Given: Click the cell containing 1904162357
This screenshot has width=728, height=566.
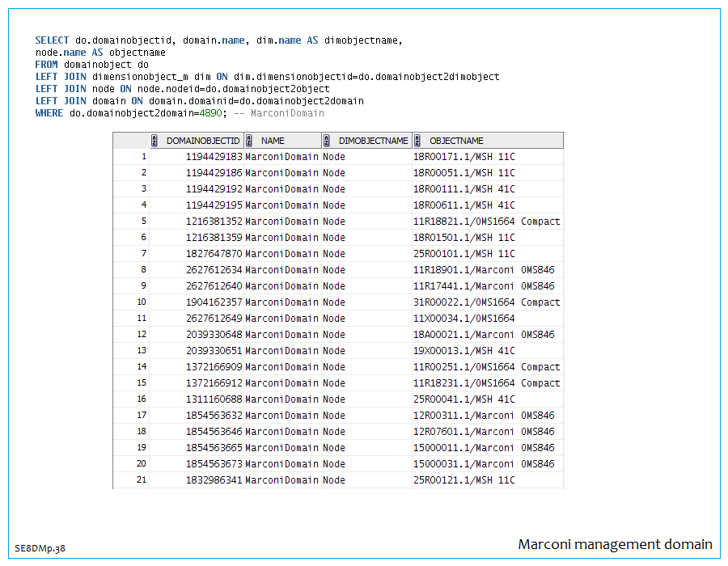Looking at the screenshot, I should 214,302.
